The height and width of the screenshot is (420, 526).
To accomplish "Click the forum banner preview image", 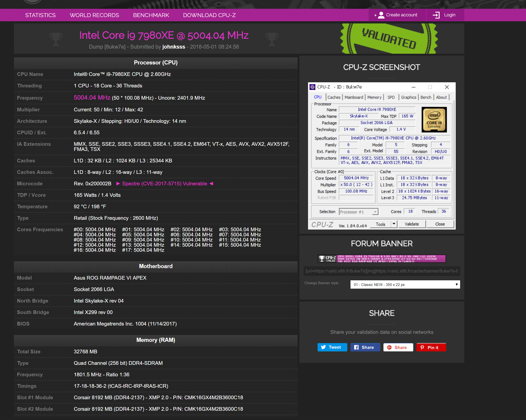I will click(x=382, y=259).
